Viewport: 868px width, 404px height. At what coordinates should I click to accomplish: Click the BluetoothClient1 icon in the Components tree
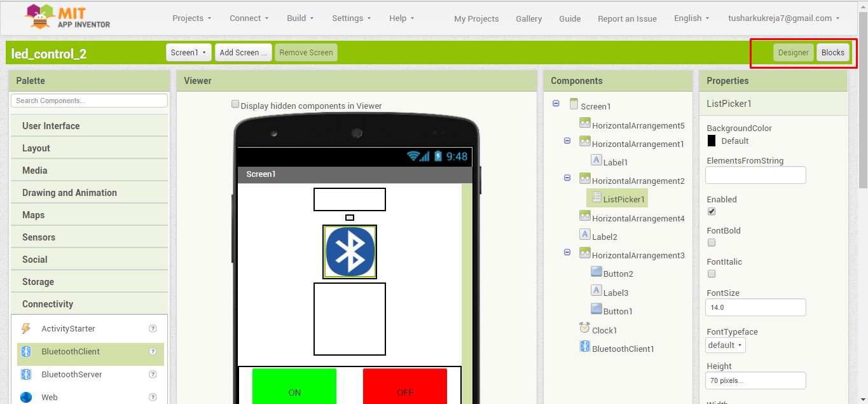click(x=585, y=346)
